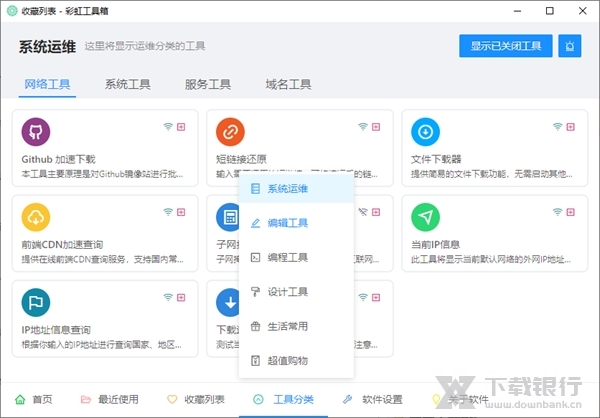The image size is (600, 418).
Task: Toggle the 工具分类 menu in bottom navigation
Action: coord(283,400)
